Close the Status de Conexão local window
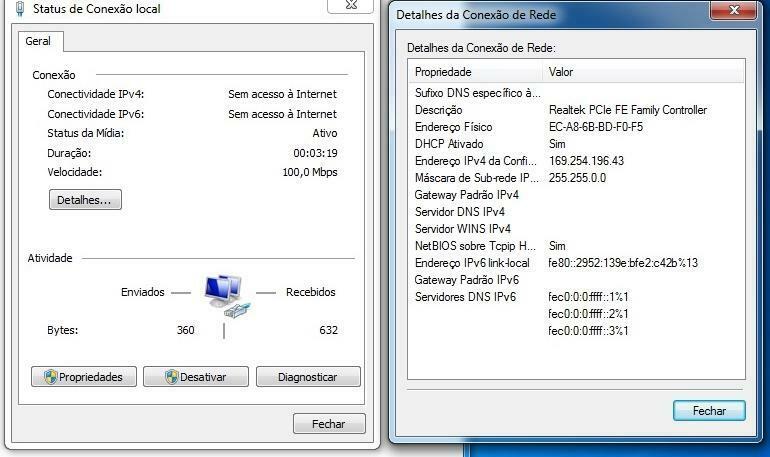This screenshot has height=457, width=770. tap(351, 5)
